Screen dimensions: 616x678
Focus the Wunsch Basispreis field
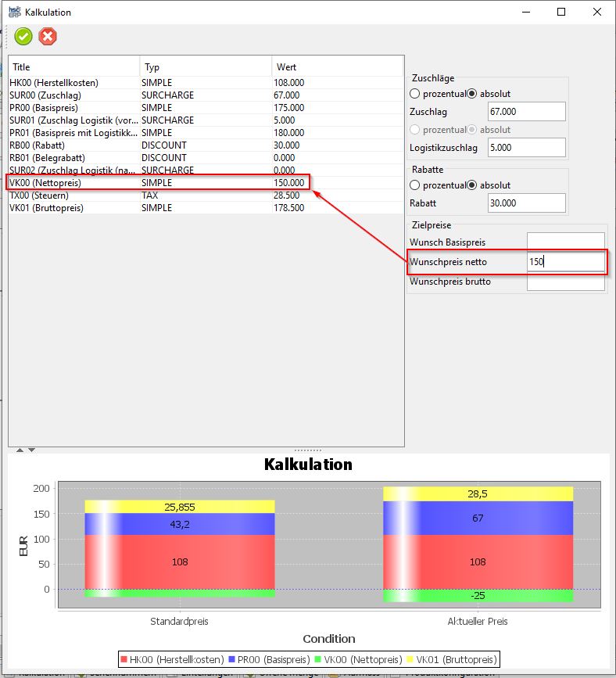pos(565,242)
